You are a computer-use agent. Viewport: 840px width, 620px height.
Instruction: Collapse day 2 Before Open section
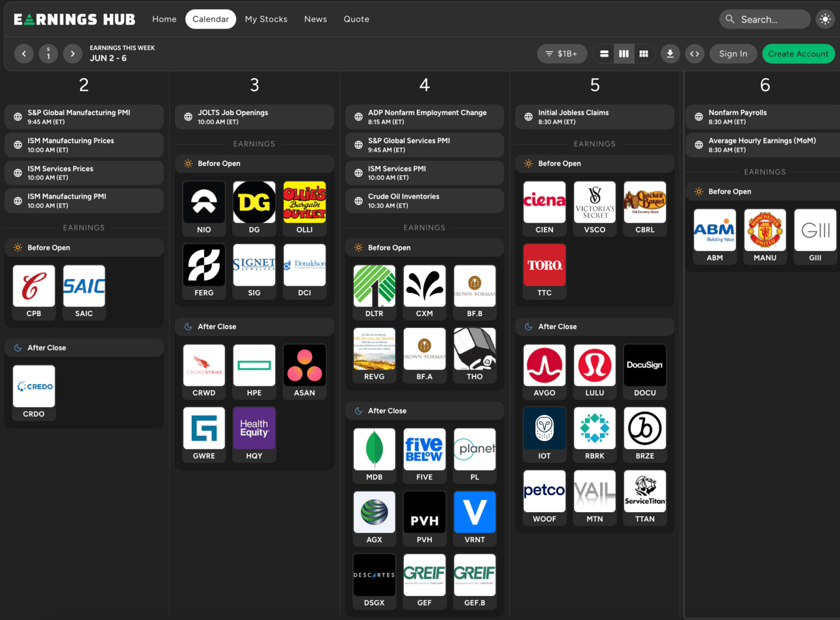coord(84,247)
